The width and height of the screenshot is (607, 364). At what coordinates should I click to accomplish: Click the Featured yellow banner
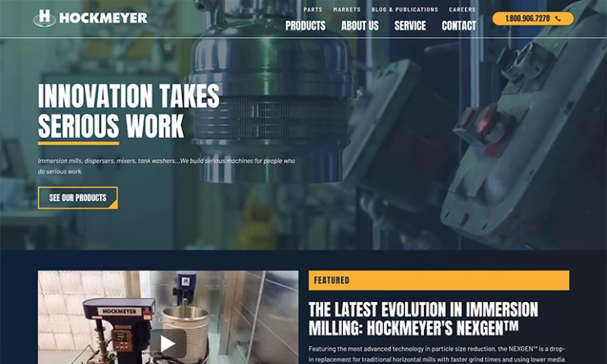439,280
